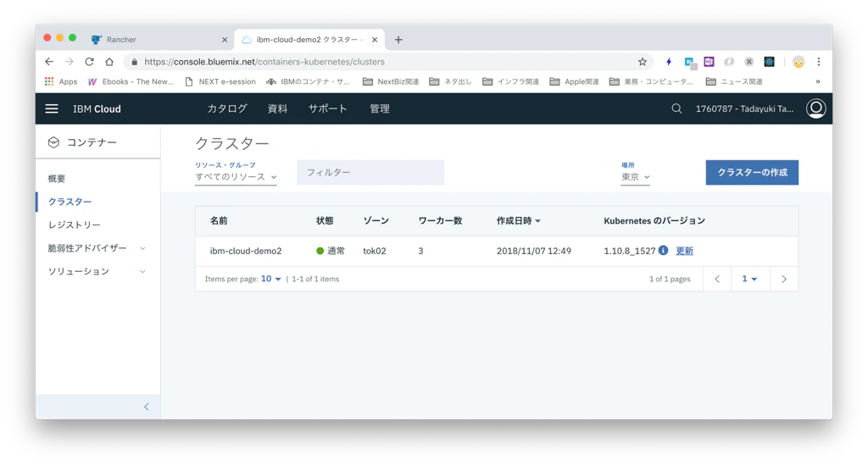Viewport: 868px width, 466px height.
Task: Open the カタログ menu
Action: tap(227, 108)
